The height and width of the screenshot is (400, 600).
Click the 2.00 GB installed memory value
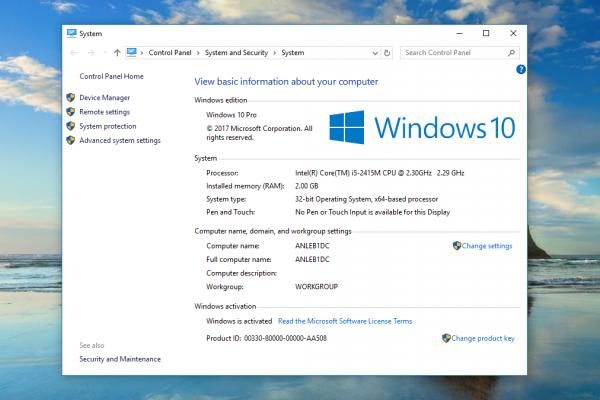click(x=307, y=186)
